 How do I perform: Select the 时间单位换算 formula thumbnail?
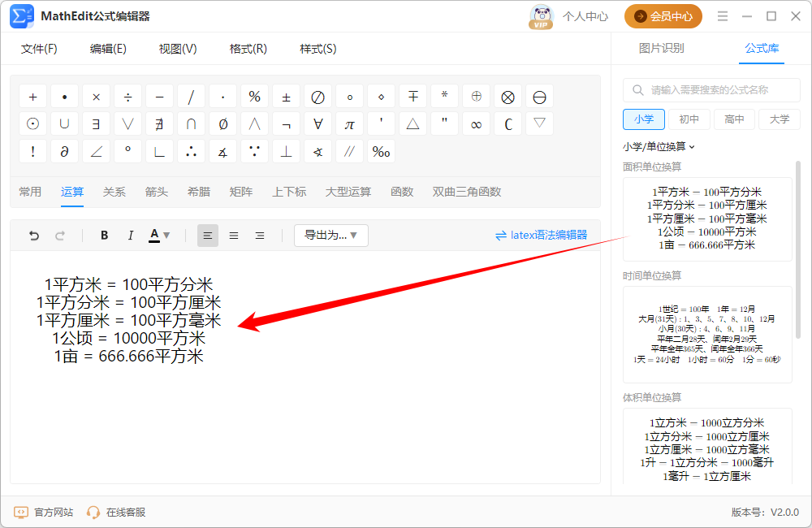707,335
